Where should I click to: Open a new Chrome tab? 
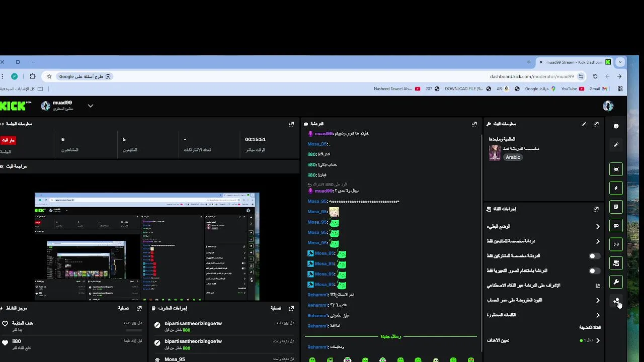(x=529, y=62)
